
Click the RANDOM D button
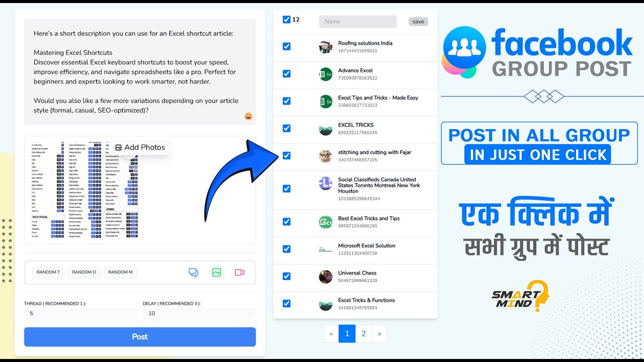(x=84, y=273)
